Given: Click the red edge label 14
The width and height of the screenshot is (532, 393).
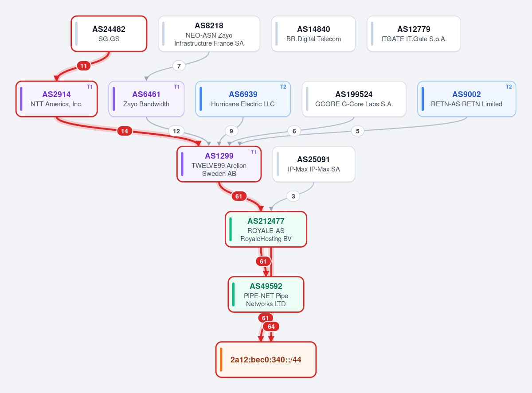Looking at the screenshot, I should [125, 131].
